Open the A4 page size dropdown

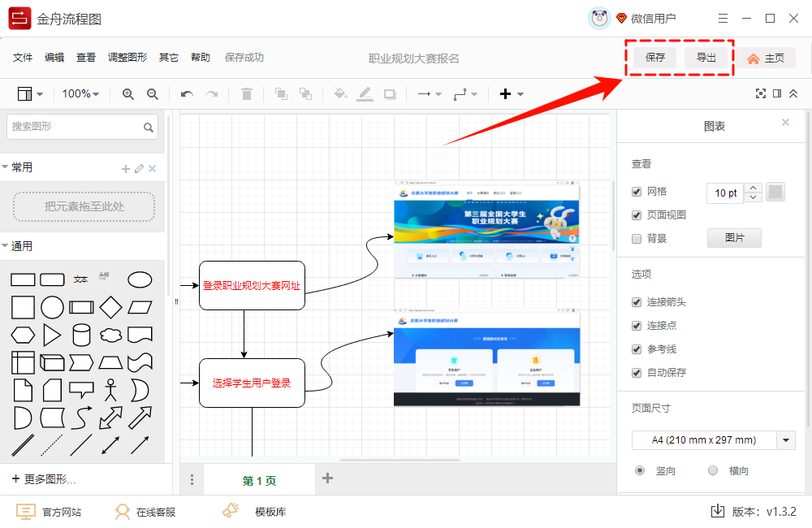784,439
